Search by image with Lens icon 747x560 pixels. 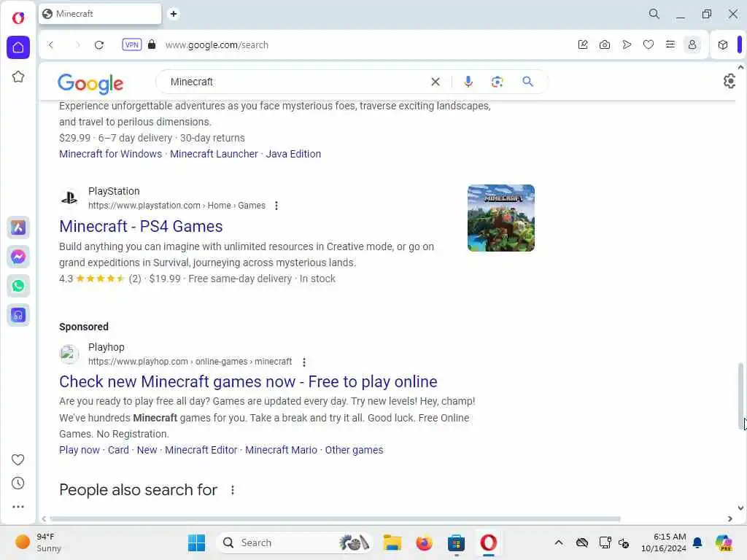point(498,82)
